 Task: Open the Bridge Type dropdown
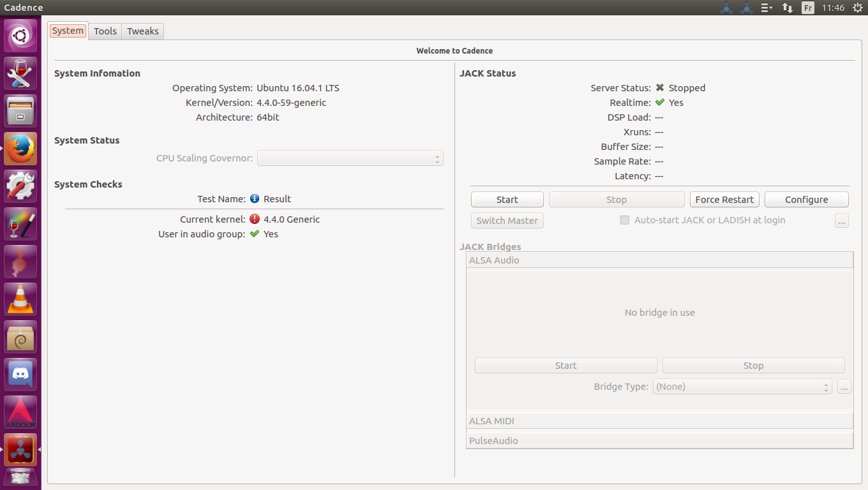pos(742,387)
